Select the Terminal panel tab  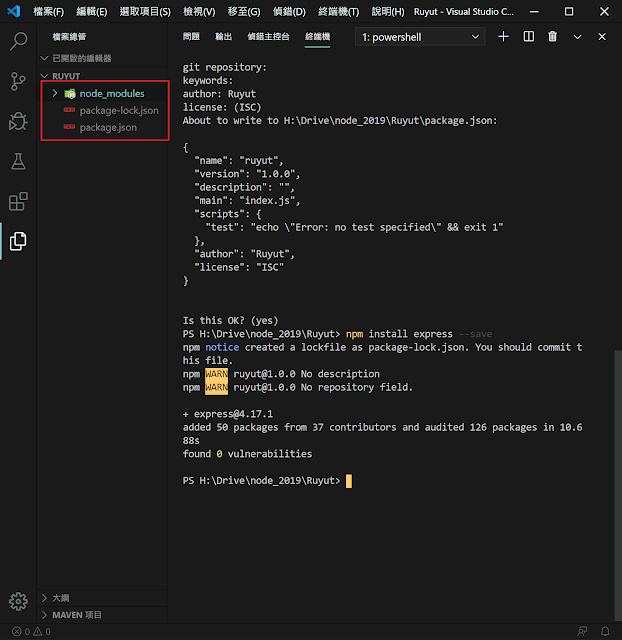click(317, 37)
